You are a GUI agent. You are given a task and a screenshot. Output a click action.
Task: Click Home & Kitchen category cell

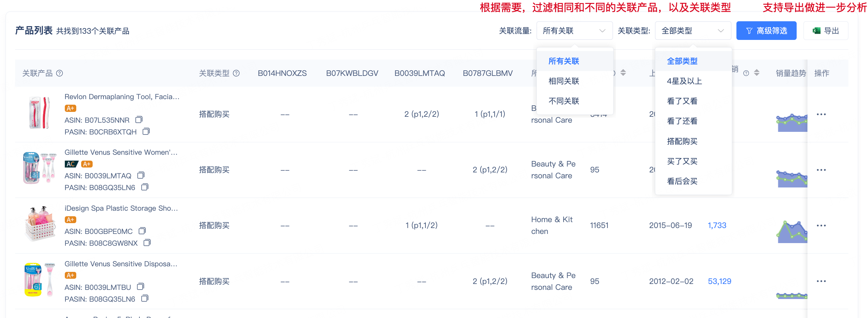[552, 225]
